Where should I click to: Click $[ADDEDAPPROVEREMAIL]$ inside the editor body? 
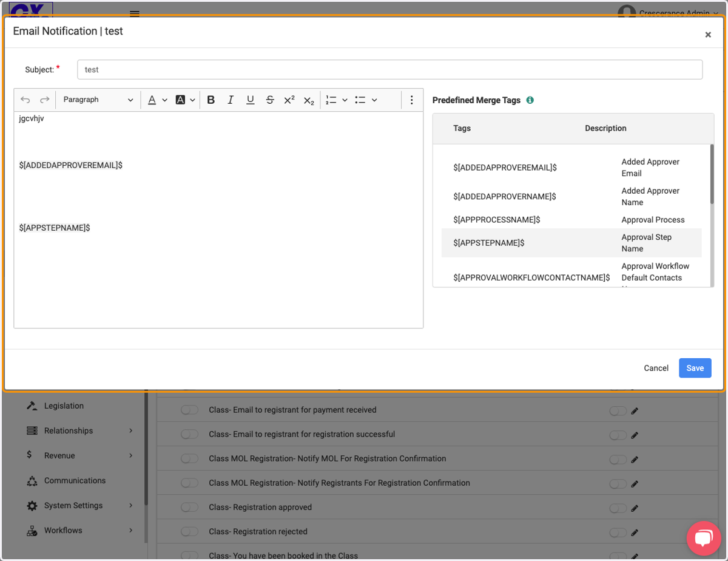[71, 165]
